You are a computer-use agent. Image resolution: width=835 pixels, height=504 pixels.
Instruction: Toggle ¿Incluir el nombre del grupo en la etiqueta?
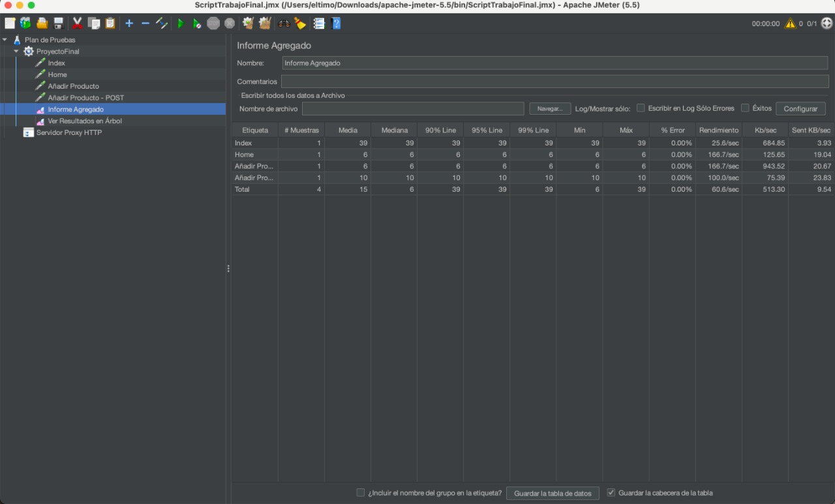(x=360, y=493)
